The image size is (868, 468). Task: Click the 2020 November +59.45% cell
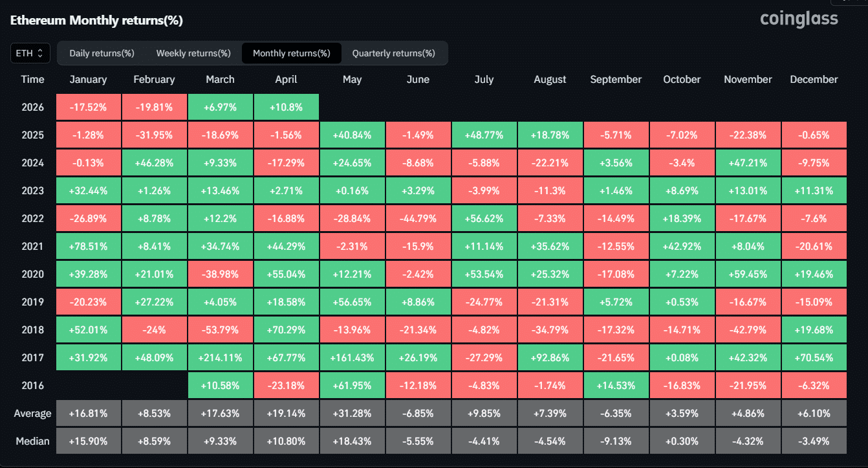(x=748, y=274)
